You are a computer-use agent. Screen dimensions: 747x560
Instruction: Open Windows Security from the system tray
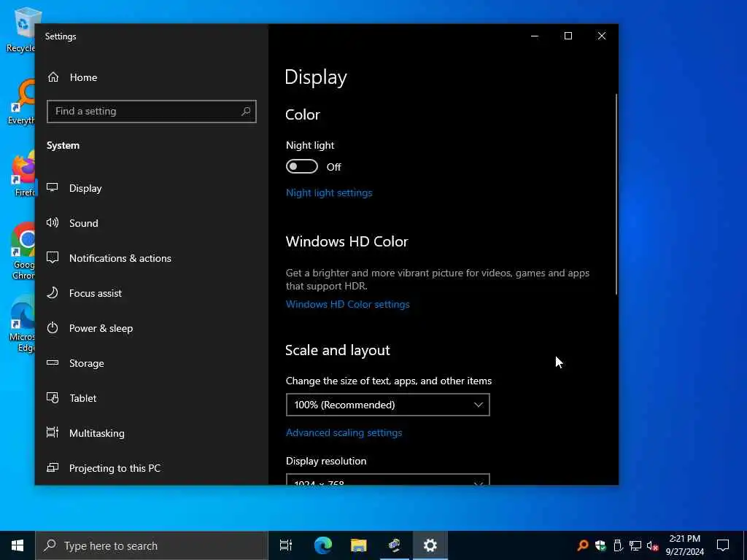point(600,545)
